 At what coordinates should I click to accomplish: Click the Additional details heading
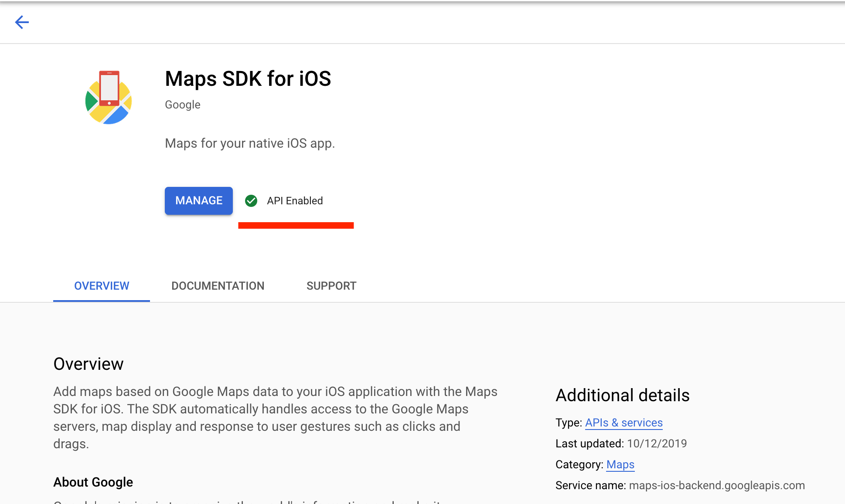[x=622, y=395]
